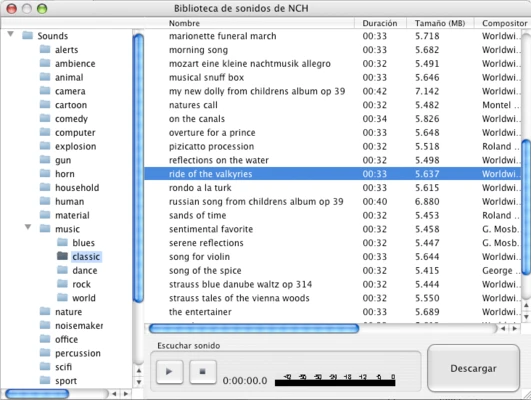Select 'mozart eine kleine nachtmusik allegro'
The width and height of the screenshot is (531, 400).
[332, 64]
